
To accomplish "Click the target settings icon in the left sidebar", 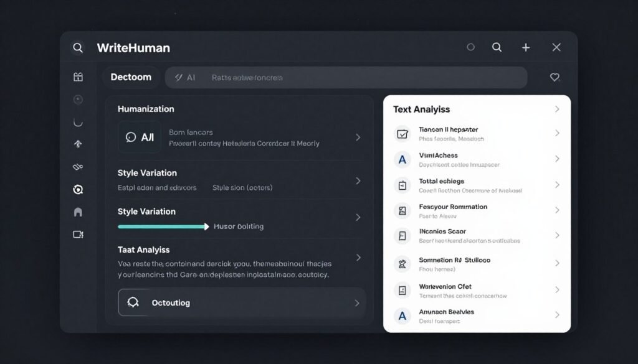I will tap(78, 189).
